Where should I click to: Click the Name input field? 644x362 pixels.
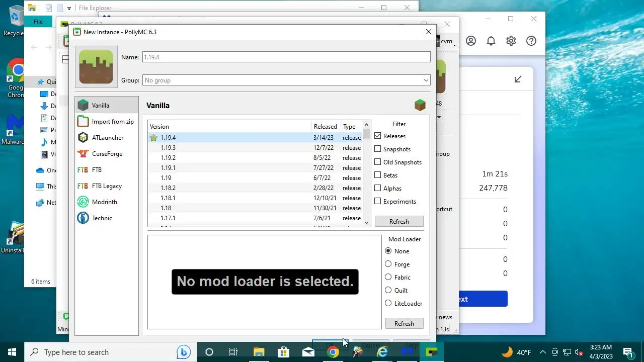pyautogui.click(x=286, y=57)
